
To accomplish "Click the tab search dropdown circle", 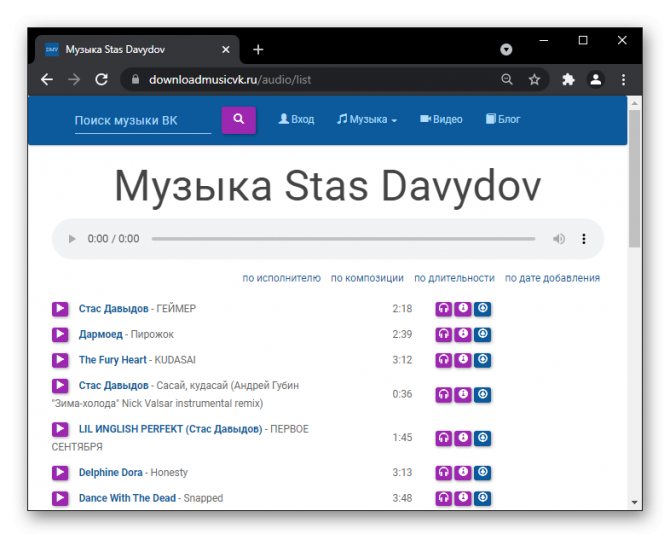I will coord(506,50).
